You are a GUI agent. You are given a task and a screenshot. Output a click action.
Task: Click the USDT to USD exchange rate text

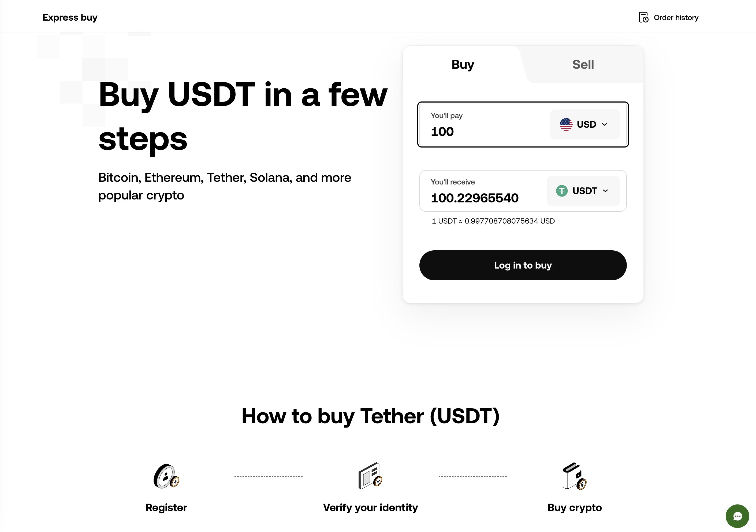point(493,221)
